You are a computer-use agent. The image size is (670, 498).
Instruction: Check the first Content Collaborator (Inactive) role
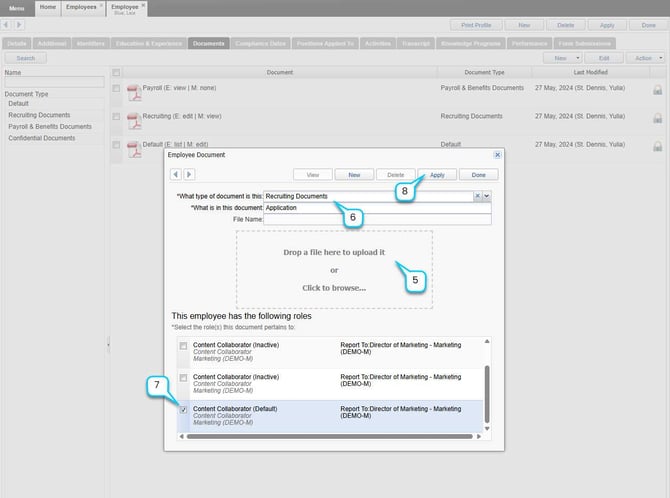(x=182, y=346)
